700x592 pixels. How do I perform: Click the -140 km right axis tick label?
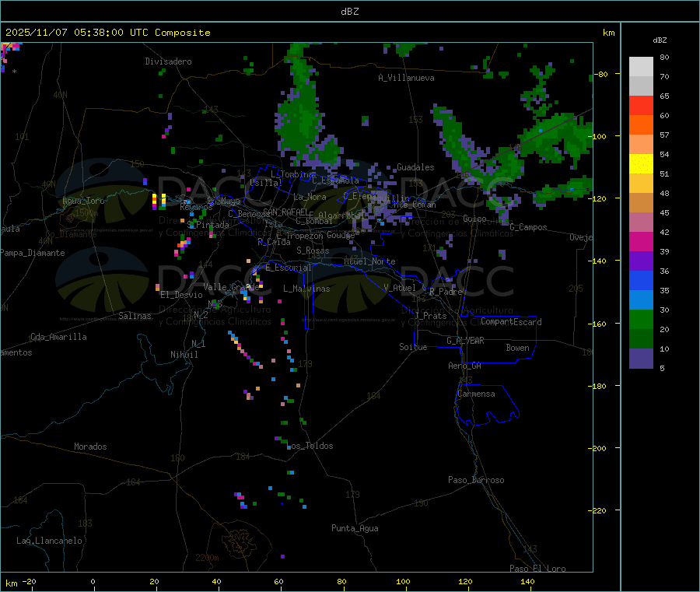pos(598,261)
